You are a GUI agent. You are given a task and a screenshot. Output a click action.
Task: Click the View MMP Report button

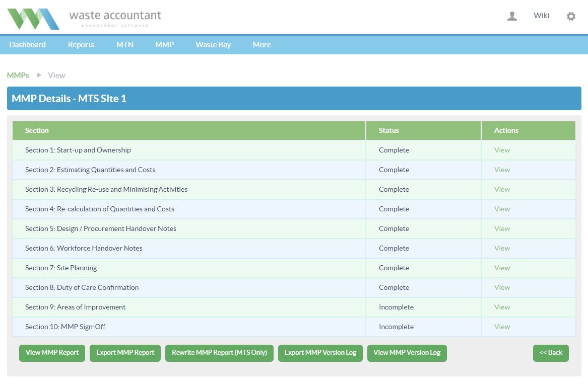(x=52, y=353)
